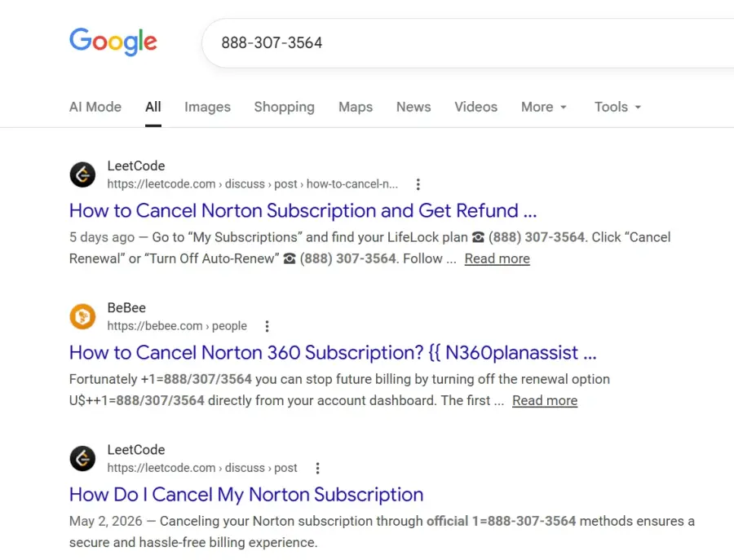Viewport: 734px width, 560px height.
Task: Switch to the Images tab
Action: click(207, 107)
